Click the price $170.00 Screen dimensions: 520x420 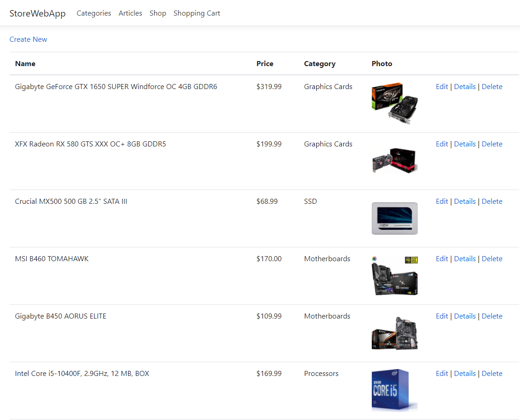pyautogui.click(x=269, y=259)
